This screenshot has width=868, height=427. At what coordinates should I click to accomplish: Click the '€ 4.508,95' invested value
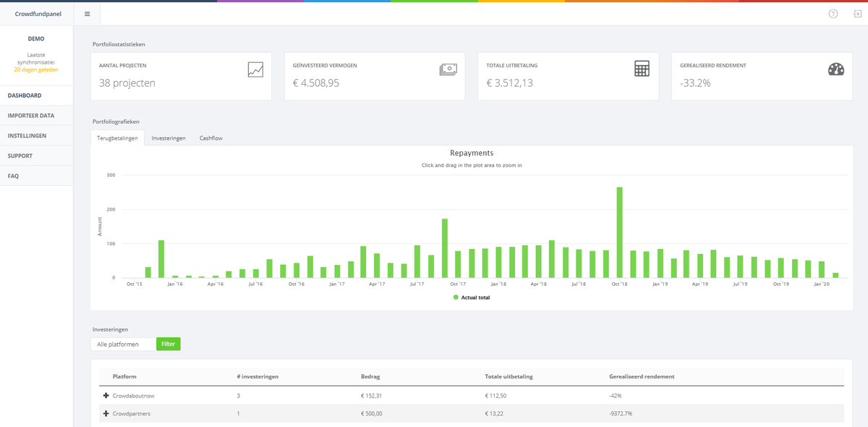316,83
